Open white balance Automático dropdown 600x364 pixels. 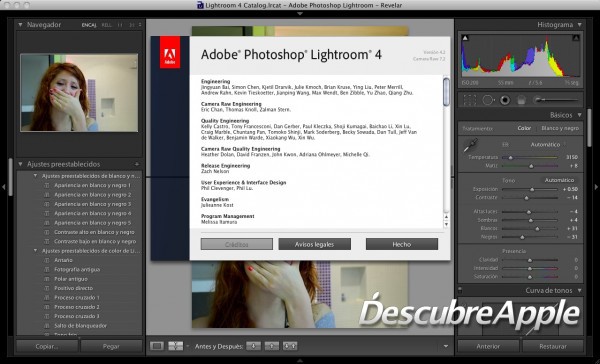coord(548,145)
